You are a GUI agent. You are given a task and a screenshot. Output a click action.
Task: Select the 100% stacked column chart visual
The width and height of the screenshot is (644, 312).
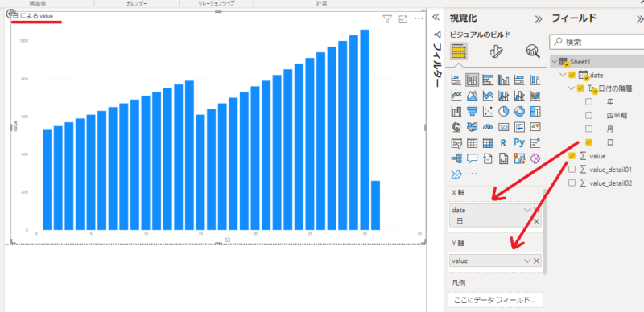(535, 80)
